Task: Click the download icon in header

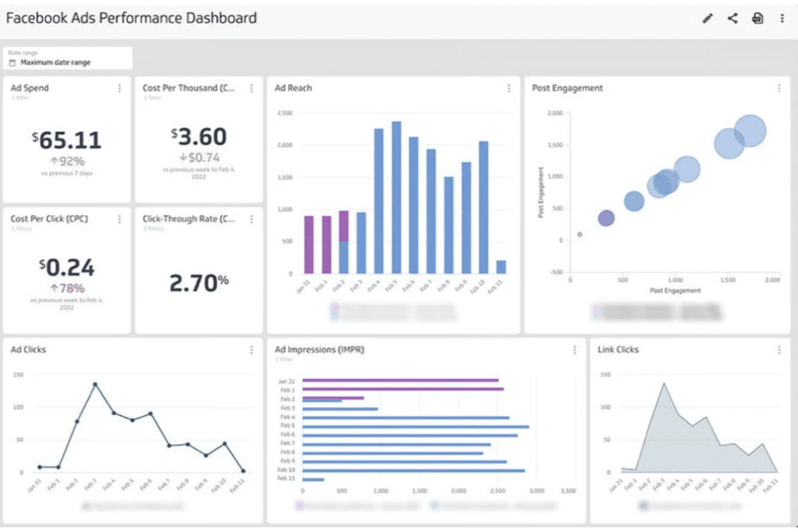Action: [758, 18]
